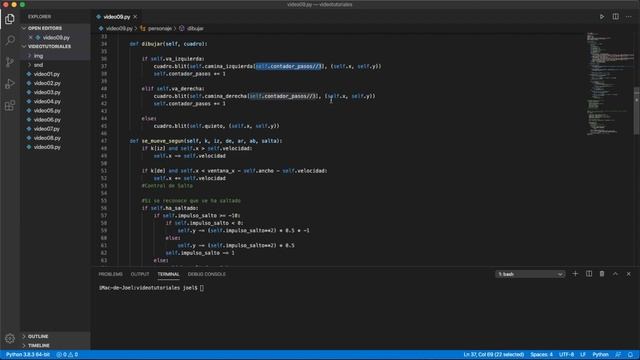This screenshot has height=360, width=640.
Task: Click breadcrumb method 'dibujar'
Action: (x=195, y=29)
